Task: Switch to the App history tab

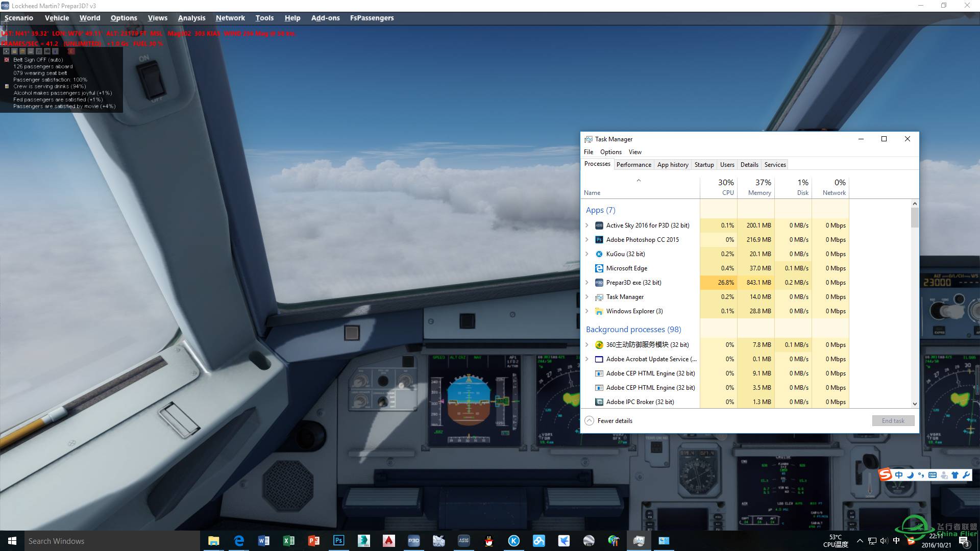Action: pos(672,164)
